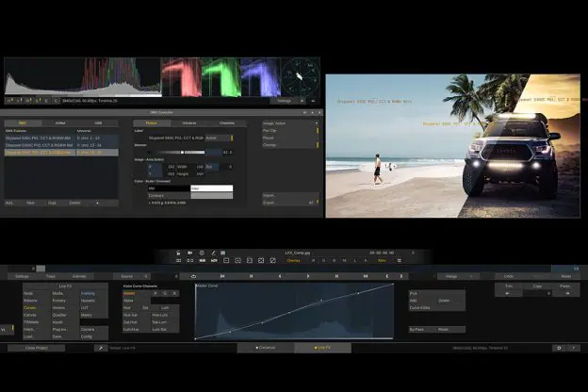The height and width of the screenshot is (392, 588).
Task: Switch to the Construct tab at bottom
Action: point(266,348)
